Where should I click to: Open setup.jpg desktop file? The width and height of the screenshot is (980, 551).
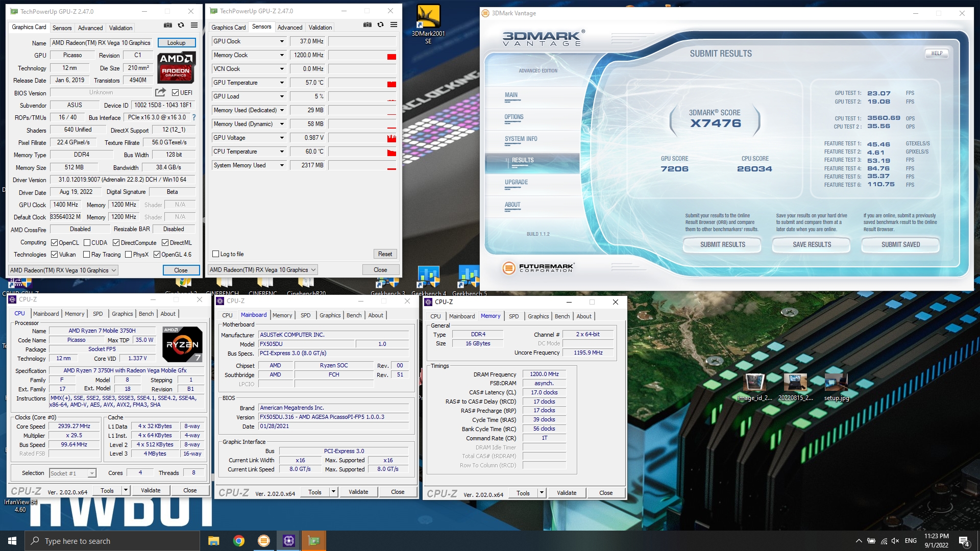[836, 387]
